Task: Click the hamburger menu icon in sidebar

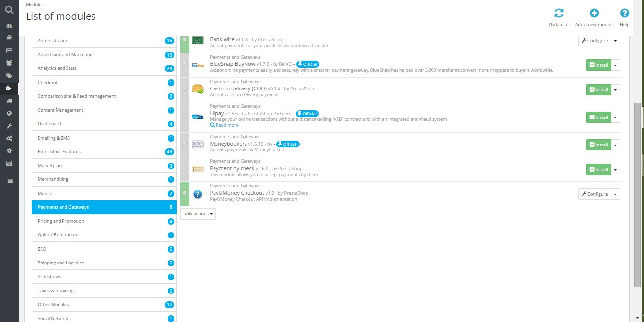Action: pyautogui.click(x=9, y=181)
